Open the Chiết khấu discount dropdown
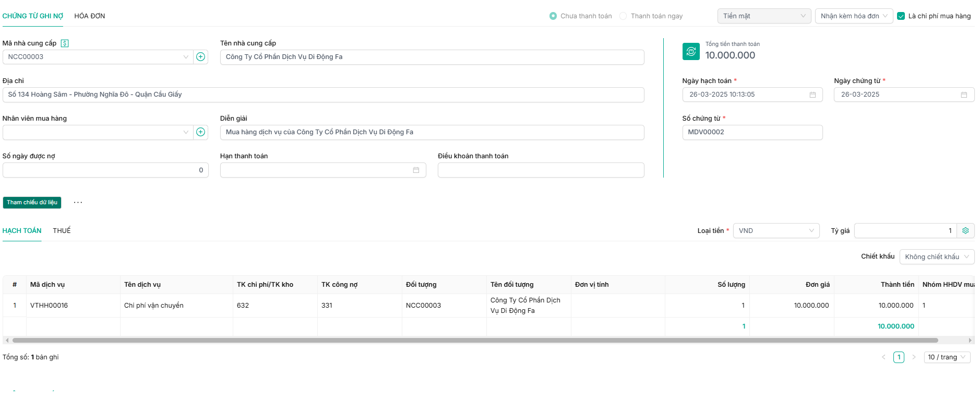Screen dimensions: 980x397 coord(937,257)
